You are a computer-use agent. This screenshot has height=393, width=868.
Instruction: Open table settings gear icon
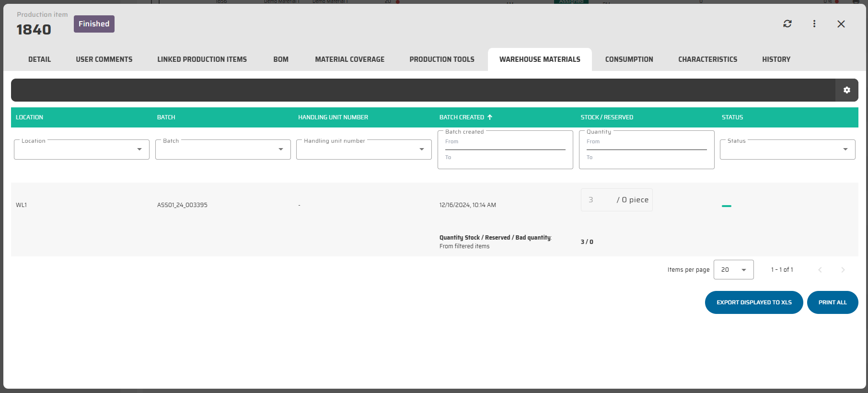coord(846,90)
